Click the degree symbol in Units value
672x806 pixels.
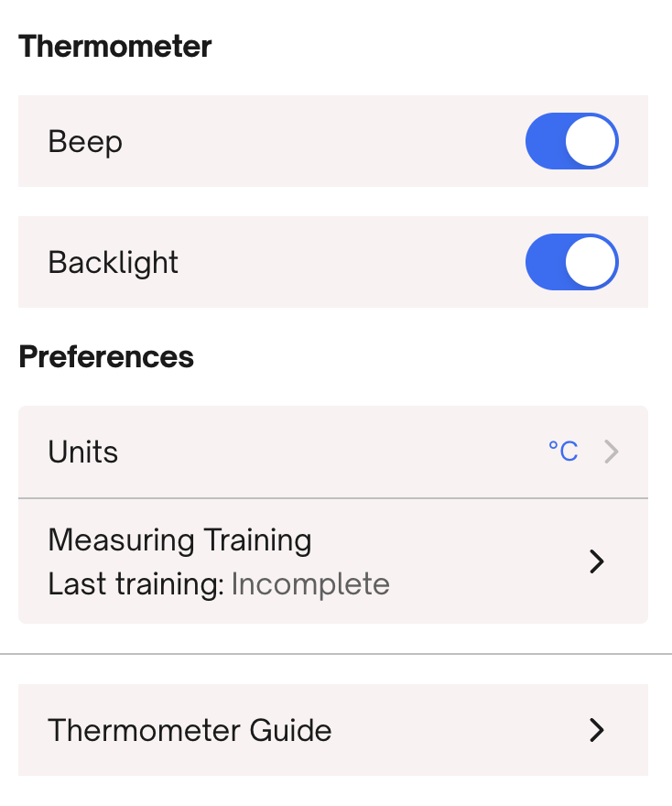click(x=553, y=445)
